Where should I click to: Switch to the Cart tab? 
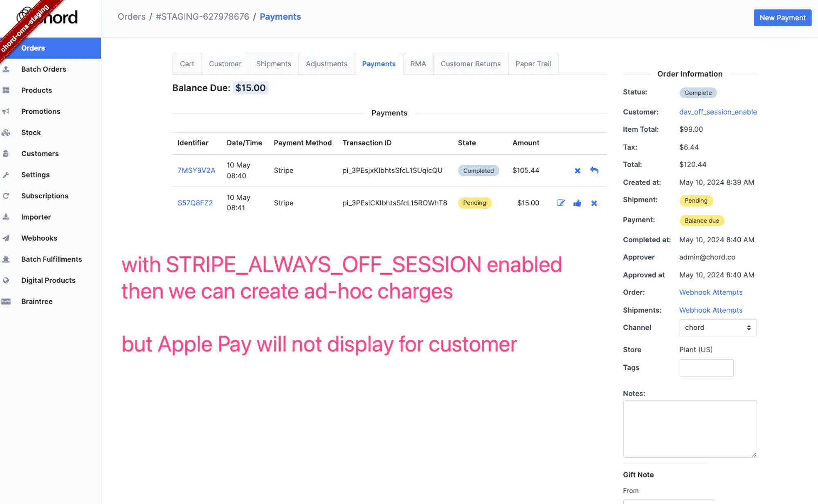[x=187, y=64]
